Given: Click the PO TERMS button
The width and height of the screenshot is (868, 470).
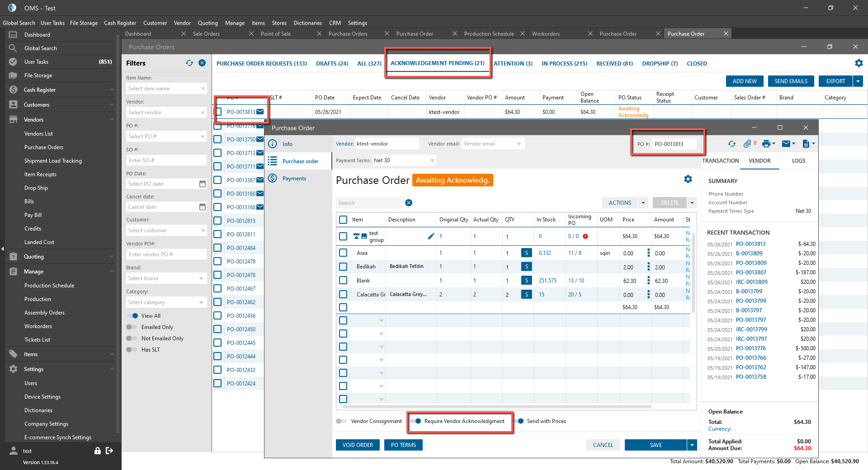Looking at the screenshot, I should pyautogui.click(x=403, y=445).
